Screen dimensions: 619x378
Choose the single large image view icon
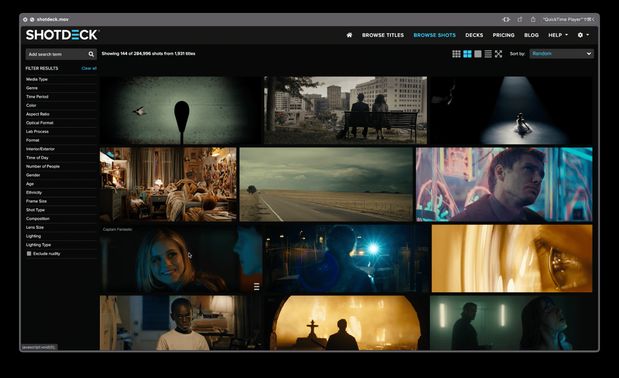tap(478, 54)
